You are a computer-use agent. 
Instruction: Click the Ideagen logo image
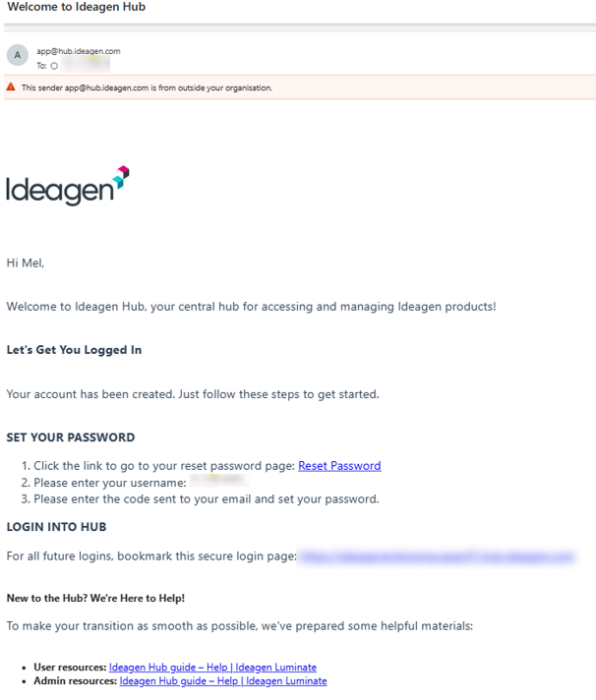point(68,185)
